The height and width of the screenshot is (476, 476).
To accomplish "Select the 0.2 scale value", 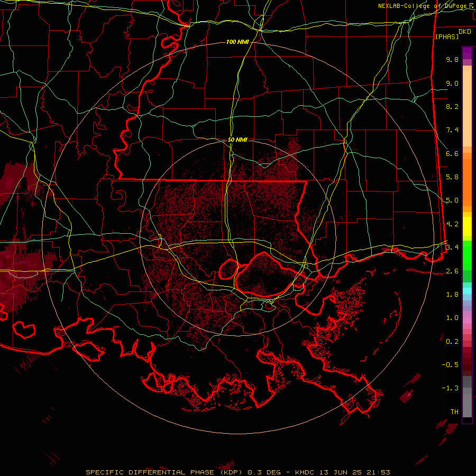I will (452, 342).
